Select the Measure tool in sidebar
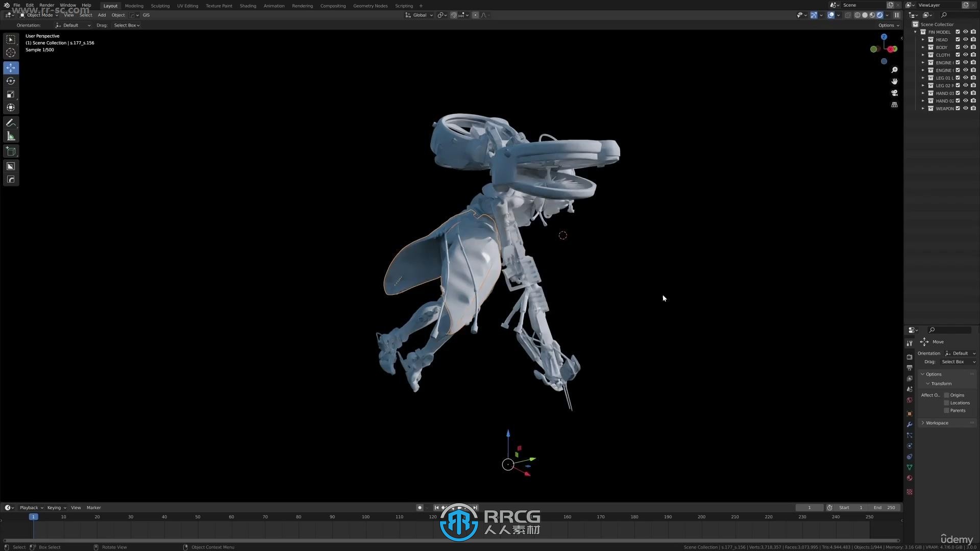Viewport: 980px width, 551px height. point(11,137)
